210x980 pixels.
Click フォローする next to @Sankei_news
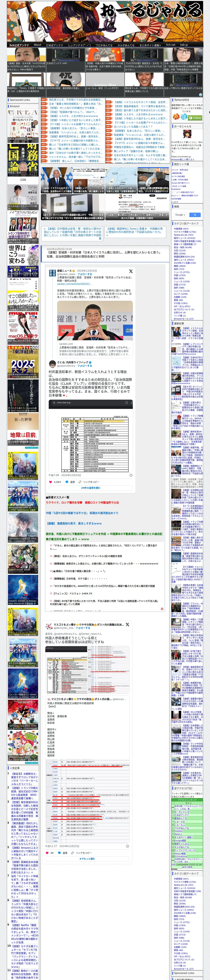click(x=85, y=274)
